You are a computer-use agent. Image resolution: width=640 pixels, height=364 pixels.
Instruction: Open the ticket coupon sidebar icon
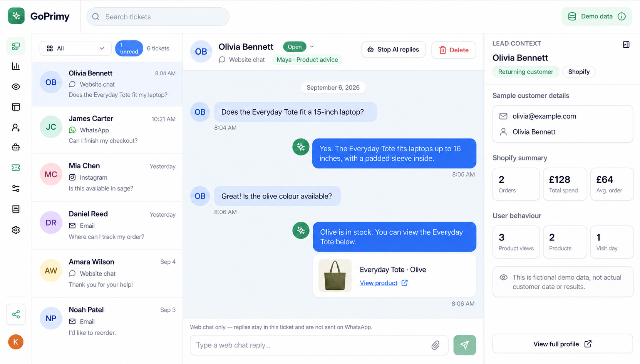tap(16, 168)
